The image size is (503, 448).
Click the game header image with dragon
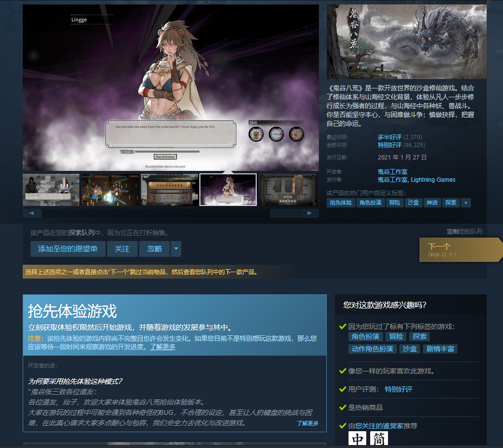406,41
